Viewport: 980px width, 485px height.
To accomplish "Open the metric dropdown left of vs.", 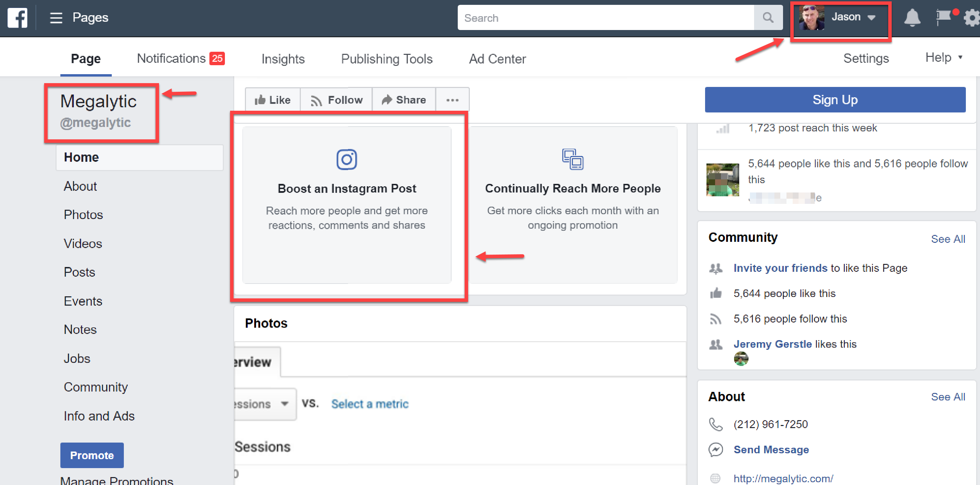I will click(x=265, y=404).
